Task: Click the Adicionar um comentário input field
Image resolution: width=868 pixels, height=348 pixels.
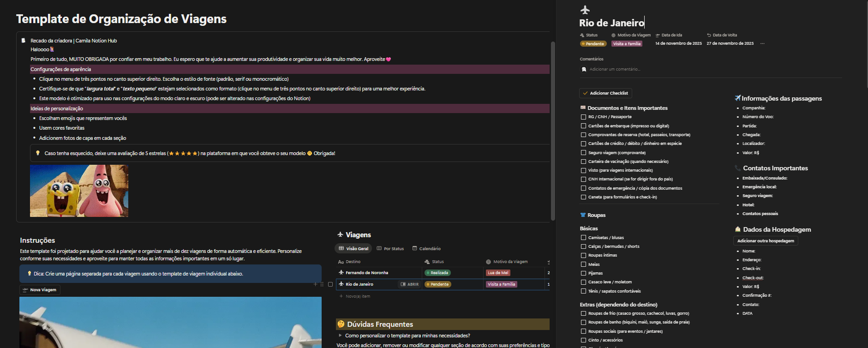Action: click(615, 69)
